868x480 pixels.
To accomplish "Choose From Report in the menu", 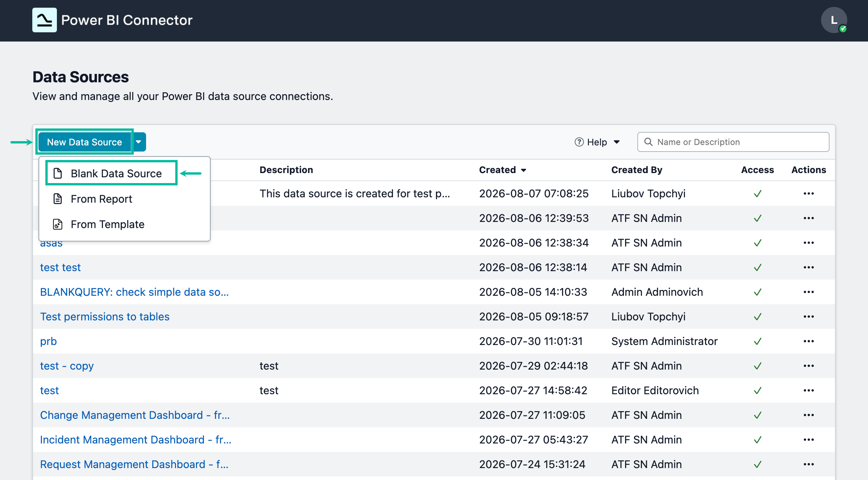I will click(x=125, y=199).
